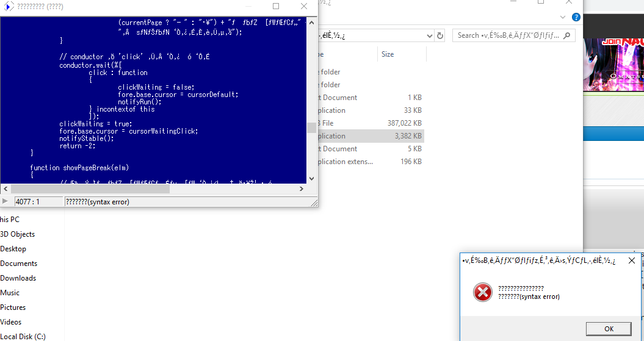
Task: Click the red error icon in the dialog
Action: point(483,293)
